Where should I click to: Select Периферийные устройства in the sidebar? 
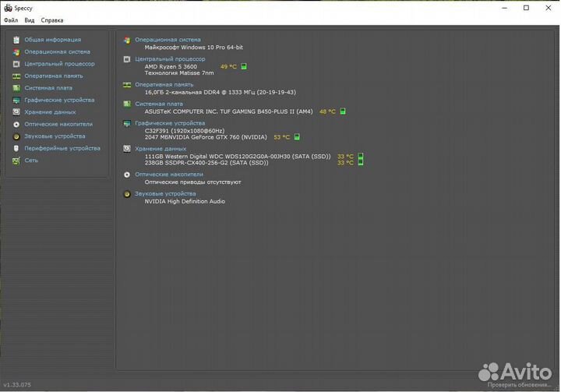click(62, 148)
